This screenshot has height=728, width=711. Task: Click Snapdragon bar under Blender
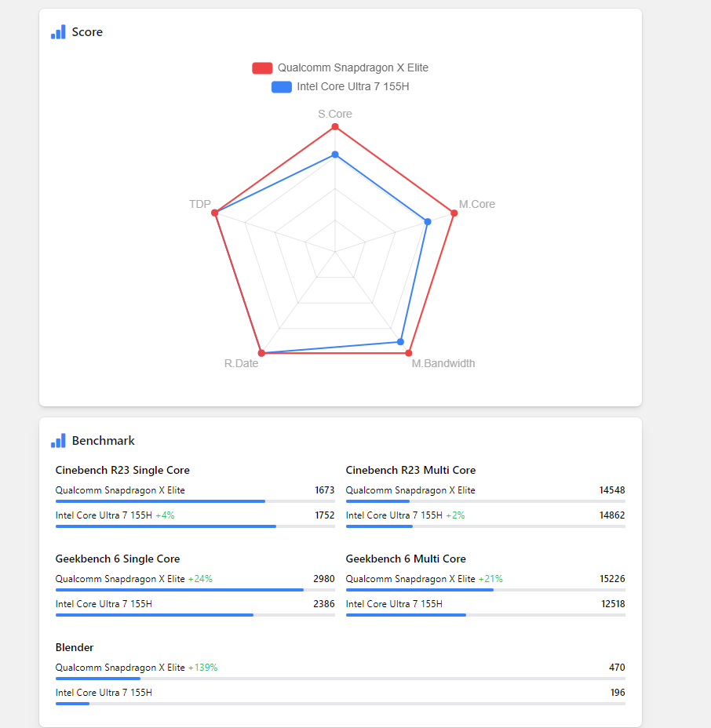(x=341, y=679)
